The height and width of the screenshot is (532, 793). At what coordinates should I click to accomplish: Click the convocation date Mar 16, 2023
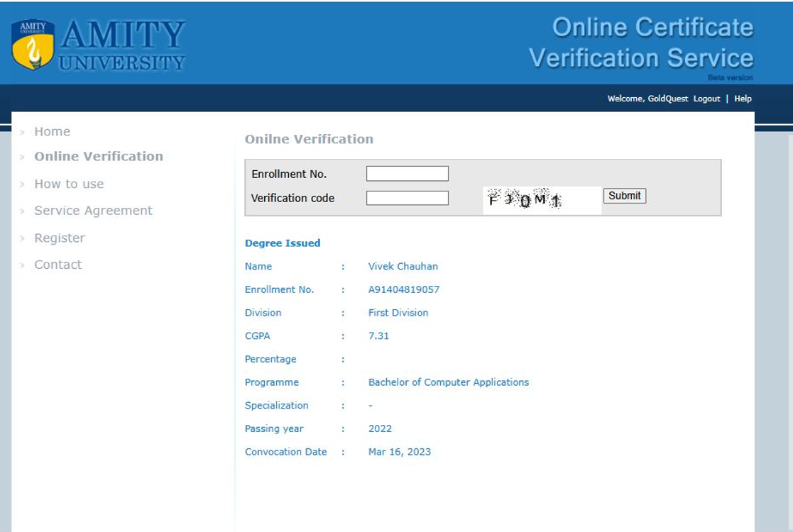point(400,452)
